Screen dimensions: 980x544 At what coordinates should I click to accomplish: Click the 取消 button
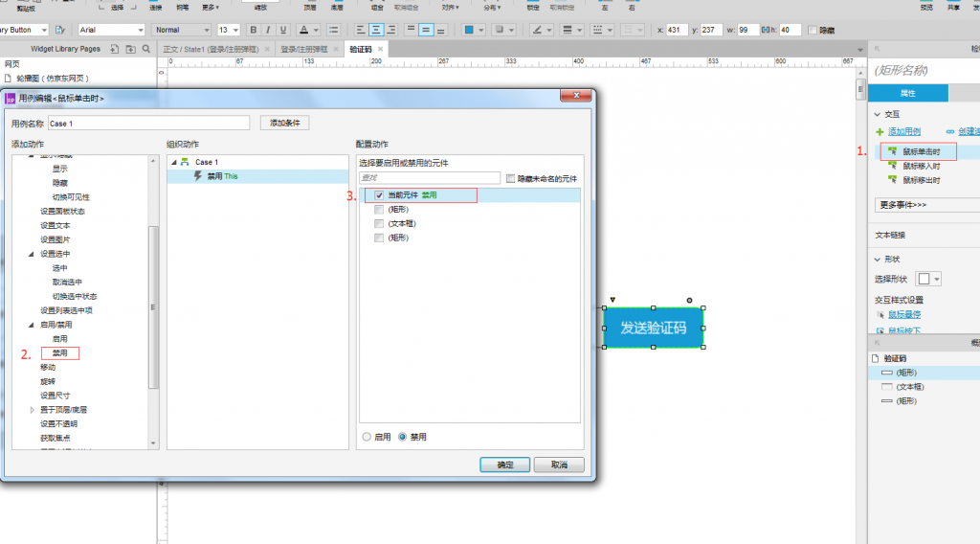click(559, 465)
